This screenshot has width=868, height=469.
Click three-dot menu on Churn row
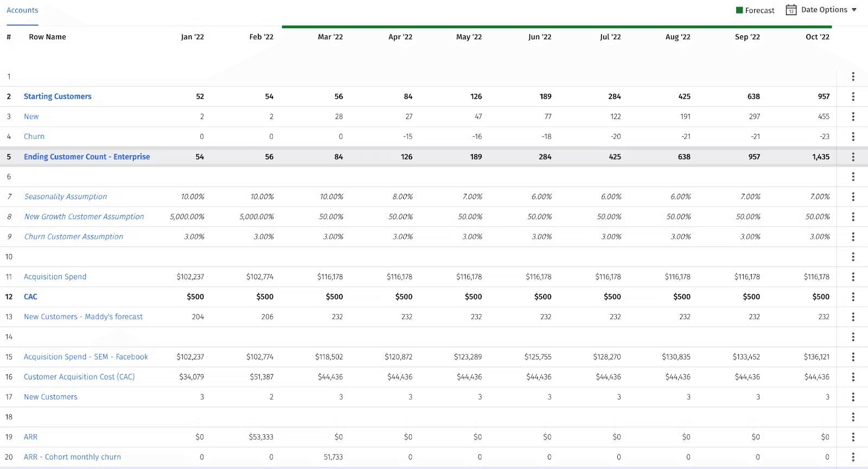[853, 137]
